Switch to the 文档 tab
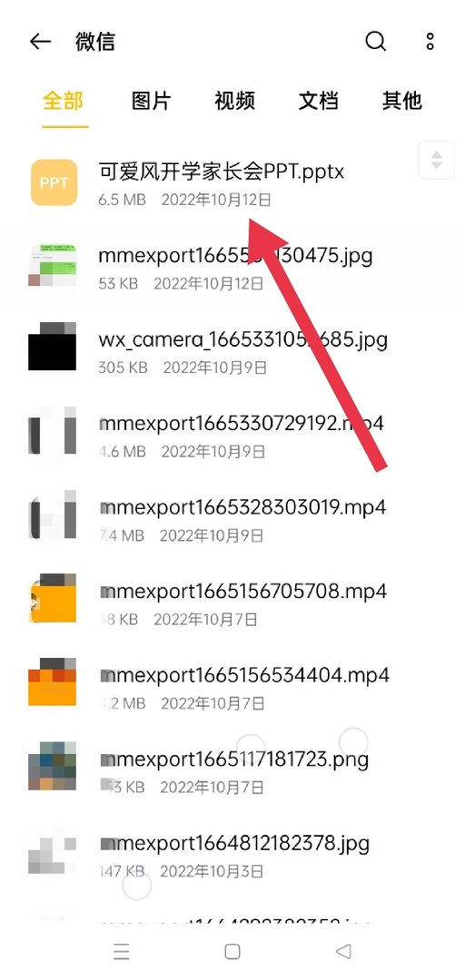Screen dimensions: 465x980 (318, 101)
